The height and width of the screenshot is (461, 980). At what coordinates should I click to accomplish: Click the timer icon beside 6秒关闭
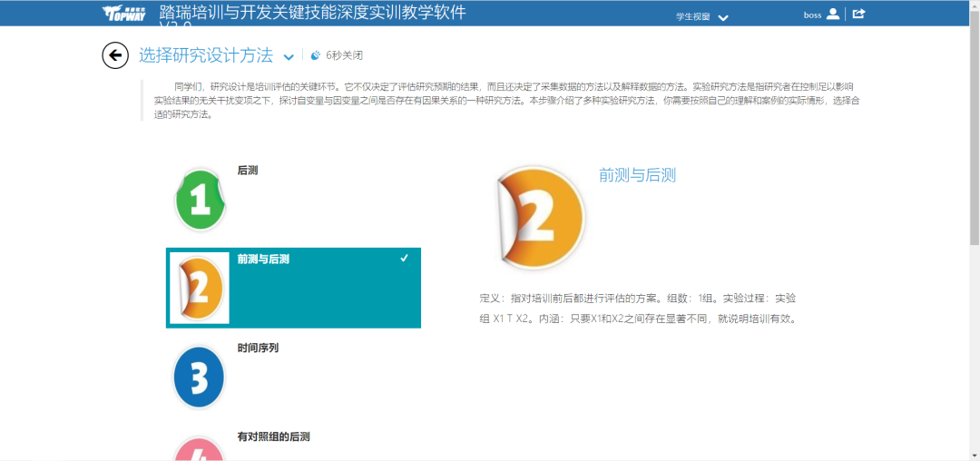coord(316,55)
